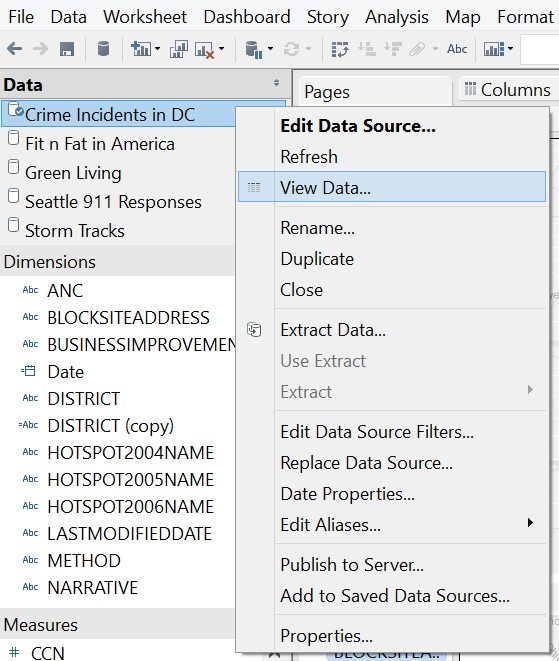Open the Dashboard menu

(x=247, y=17)
